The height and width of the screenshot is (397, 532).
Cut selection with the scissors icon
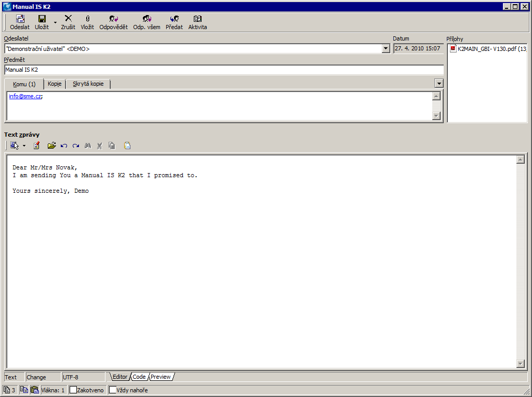(x=99, y=146)
